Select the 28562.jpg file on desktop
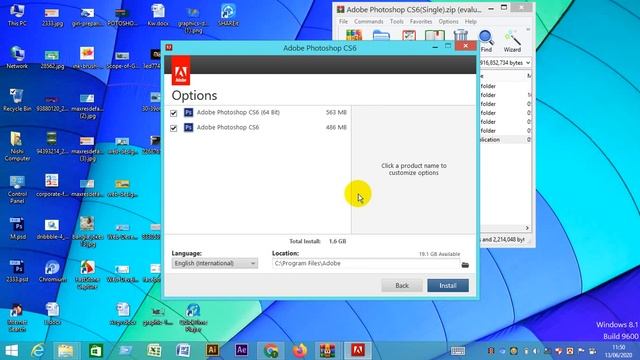 [x=52, y=59]
